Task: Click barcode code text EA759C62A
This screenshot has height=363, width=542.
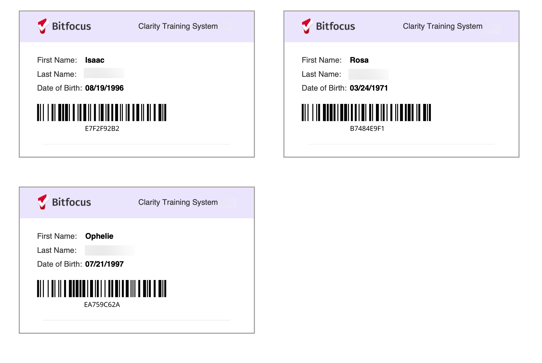Action: pyautogui.click(x=102, y=305)
